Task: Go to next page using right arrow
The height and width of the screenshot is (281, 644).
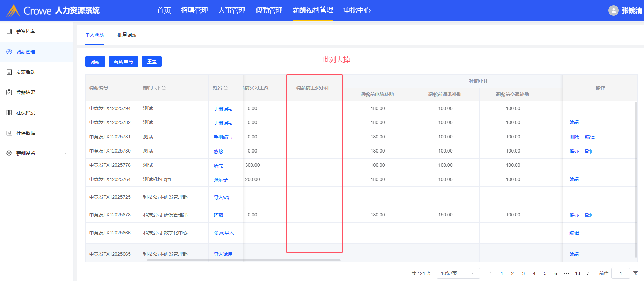Action: (x=588, y=273)
